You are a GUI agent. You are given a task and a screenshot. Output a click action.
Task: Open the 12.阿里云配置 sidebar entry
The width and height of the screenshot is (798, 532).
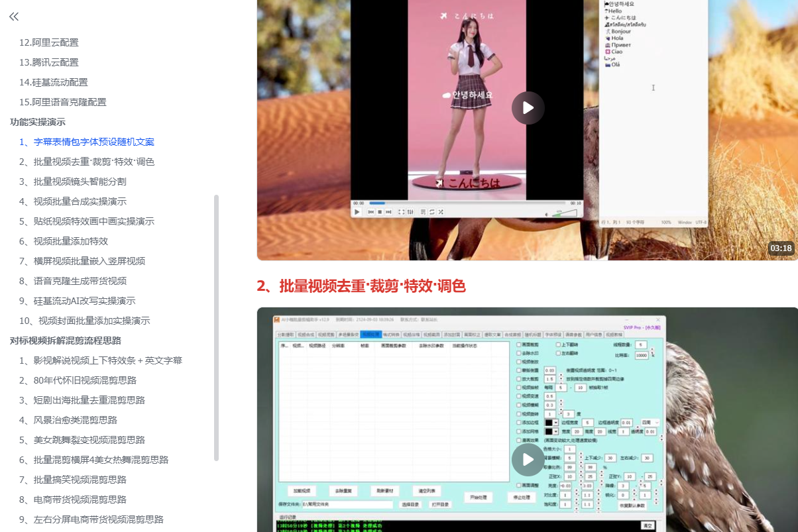(49, 42)
